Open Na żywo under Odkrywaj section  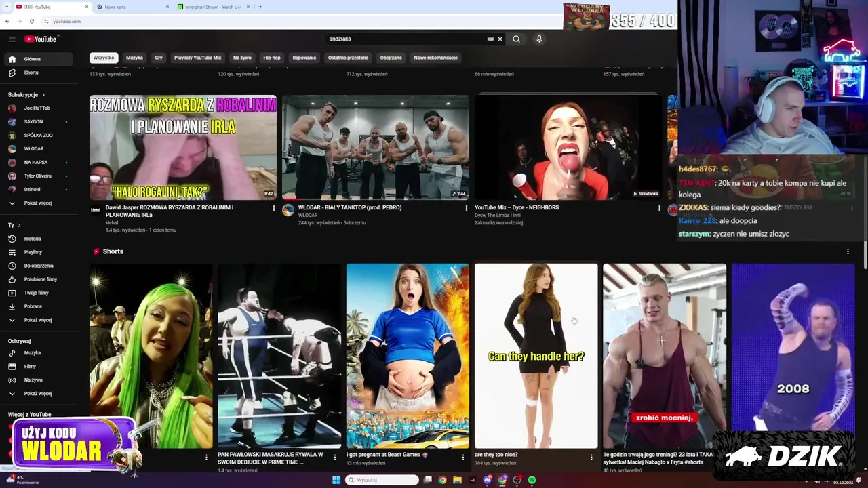pos(37,380)
